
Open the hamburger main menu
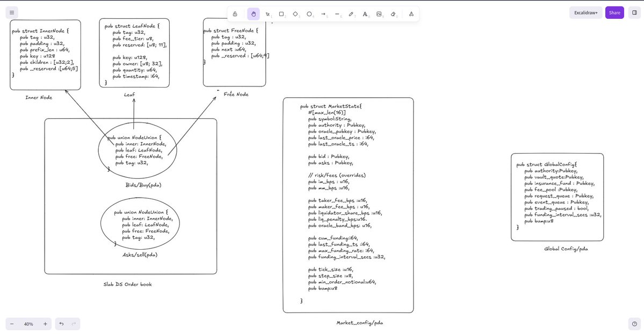(x=12, y=13)
